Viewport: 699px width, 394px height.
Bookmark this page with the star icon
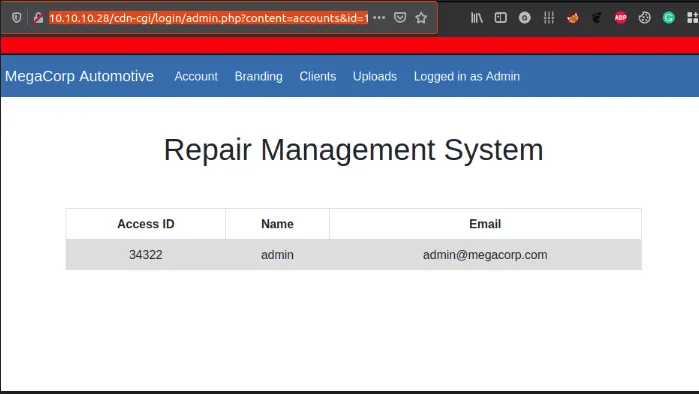[x=421, y=18]
